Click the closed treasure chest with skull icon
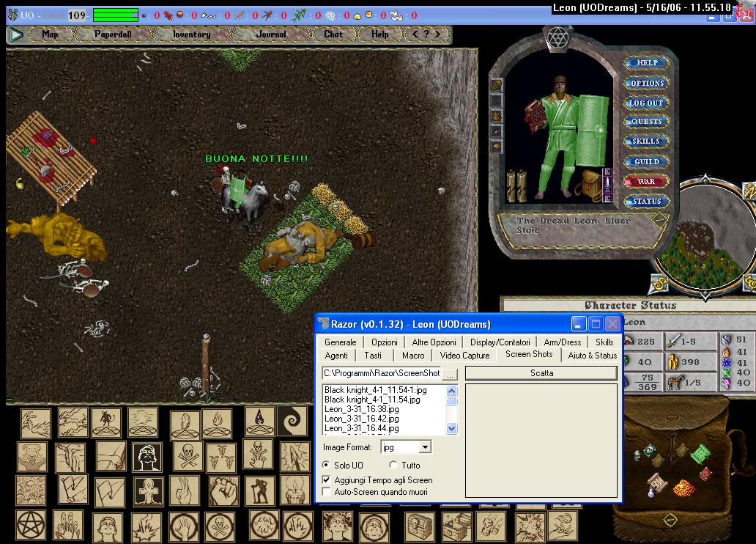The width and height of the screenshot is (756, 544). [419, 526]
